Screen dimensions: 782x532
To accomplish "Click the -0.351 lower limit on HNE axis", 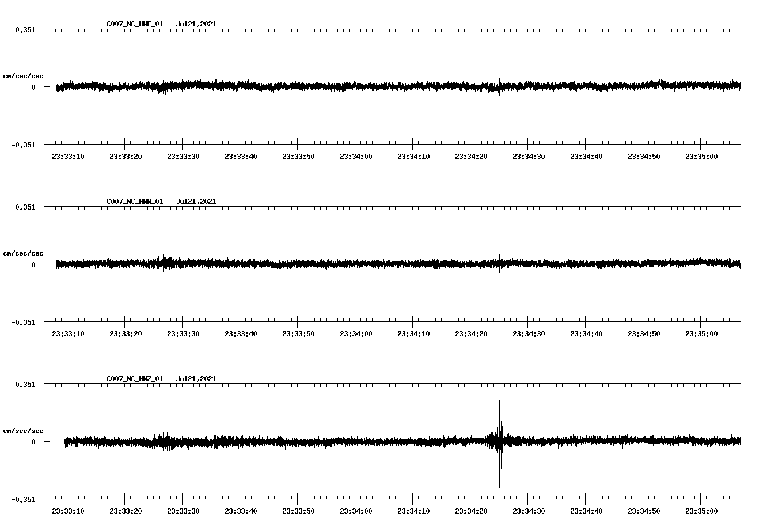I will point(23,145).
